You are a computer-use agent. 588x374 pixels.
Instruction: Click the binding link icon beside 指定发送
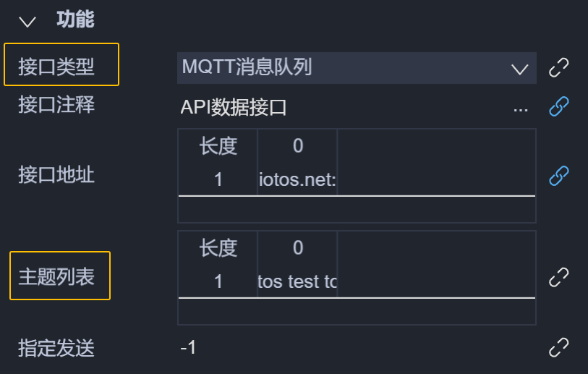(x=558, y=348)
